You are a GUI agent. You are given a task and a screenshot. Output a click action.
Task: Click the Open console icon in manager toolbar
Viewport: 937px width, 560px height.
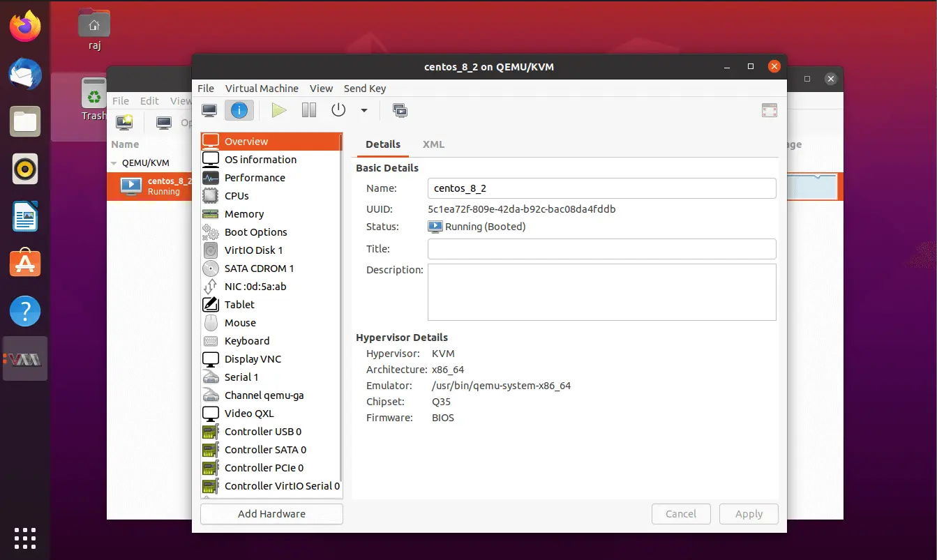click(x=164, y=123)
